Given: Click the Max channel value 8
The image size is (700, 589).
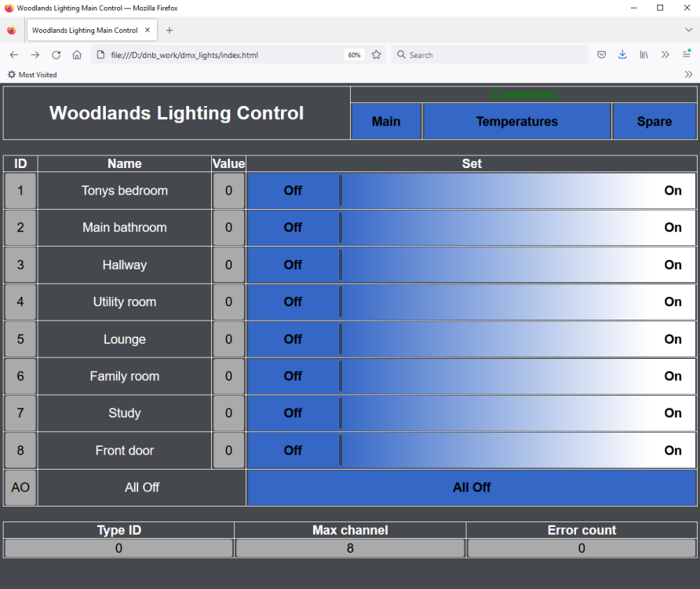Looking at the screenshot, I should point(350,548).
